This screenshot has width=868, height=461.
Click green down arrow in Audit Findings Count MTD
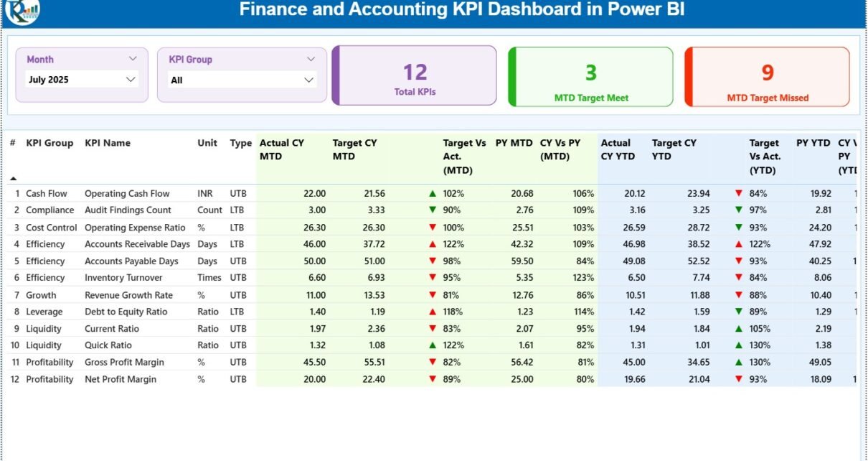click(432, 210)
